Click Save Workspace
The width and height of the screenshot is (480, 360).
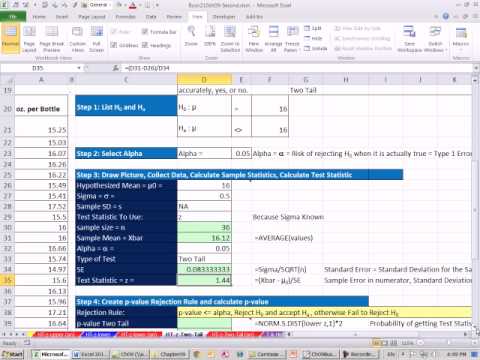point(409,39)
